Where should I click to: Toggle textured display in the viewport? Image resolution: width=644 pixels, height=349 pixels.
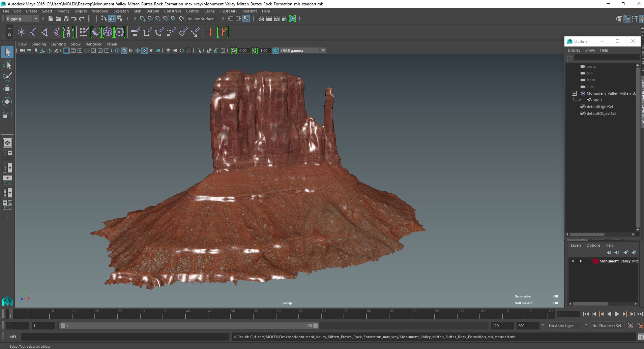pyautogui.click(x=144, y=51)
